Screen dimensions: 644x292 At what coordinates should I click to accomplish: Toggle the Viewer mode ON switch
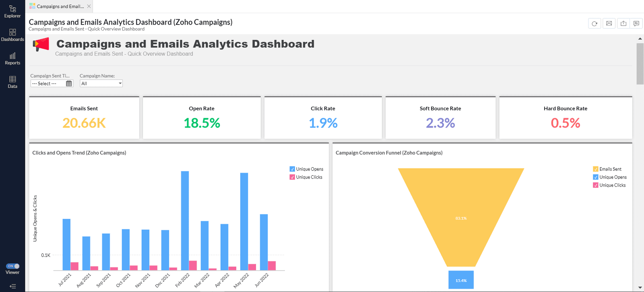(12, 266)
